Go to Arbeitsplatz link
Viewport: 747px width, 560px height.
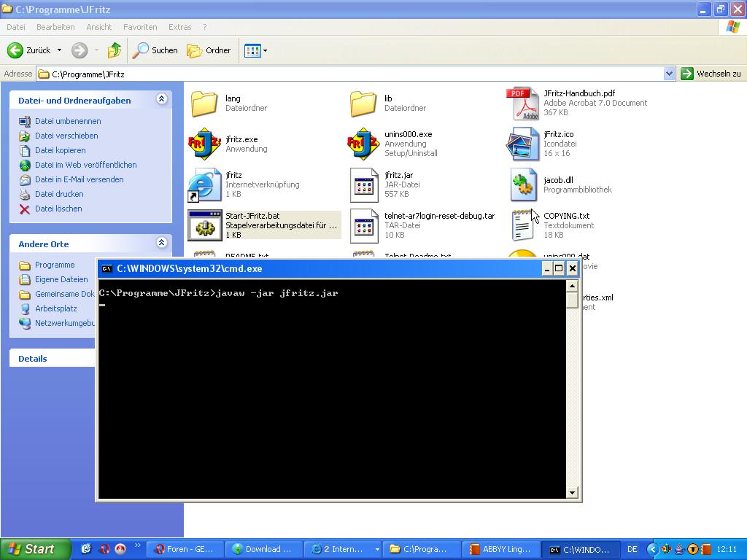[x=55, y=308]
